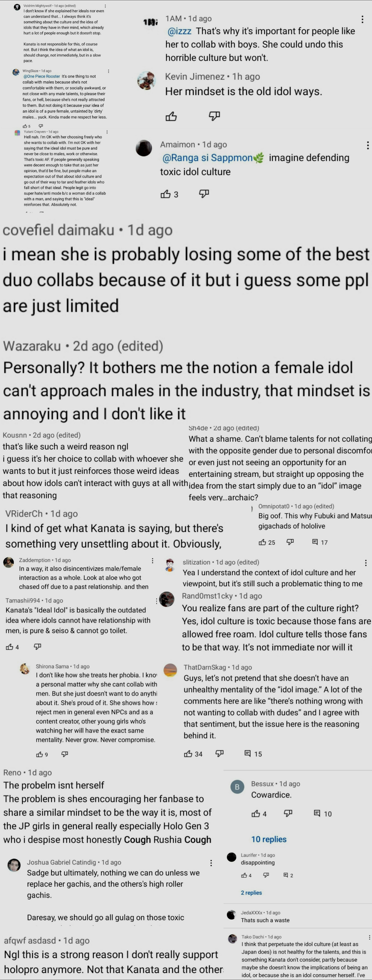Like ThatDarnSkag's comment with 34 likes

click(x=188, y=753)
